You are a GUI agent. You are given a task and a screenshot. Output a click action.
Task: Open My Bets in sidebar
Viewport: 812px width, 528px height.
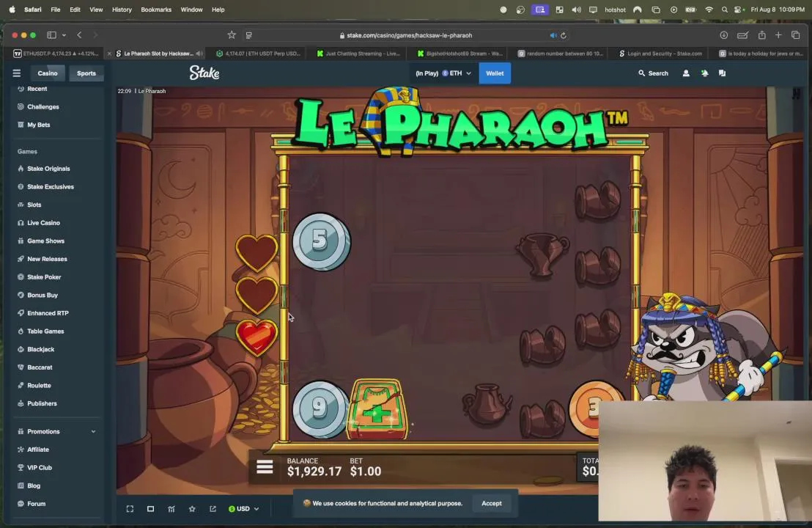[38, 125]
